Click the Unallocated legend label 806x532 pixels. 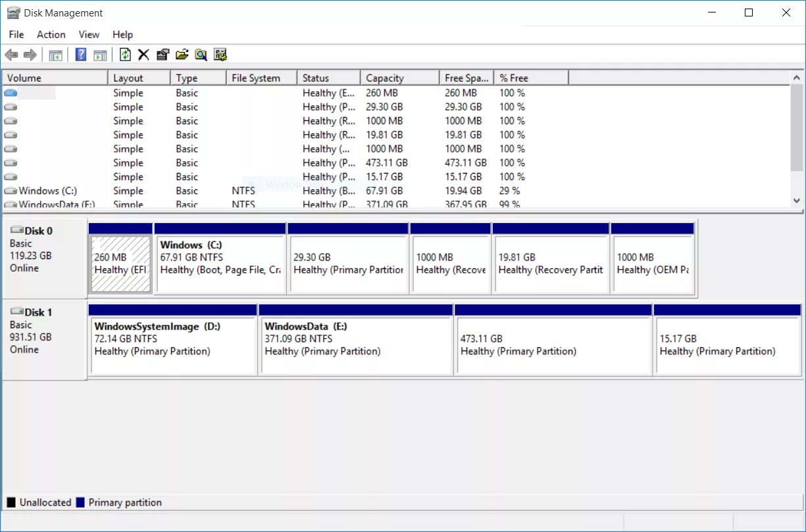click(x=45, y=502)
